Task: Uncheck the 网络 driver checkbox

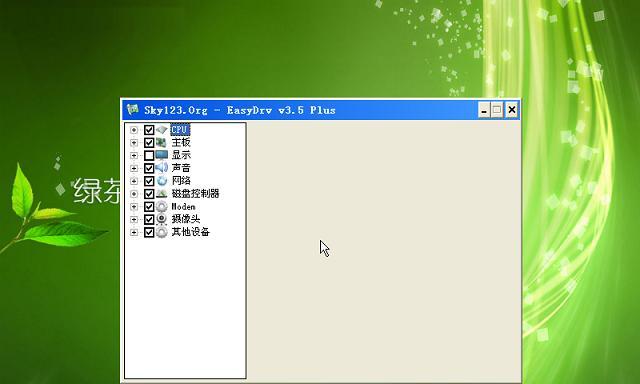Action: 149,181
